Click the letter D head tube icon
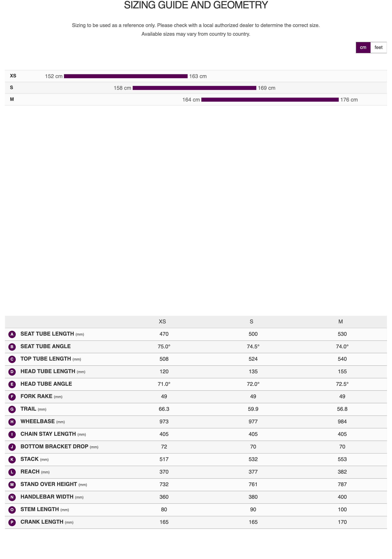The image size is (392, 559). pyautogui.click(x=12, y=372)
